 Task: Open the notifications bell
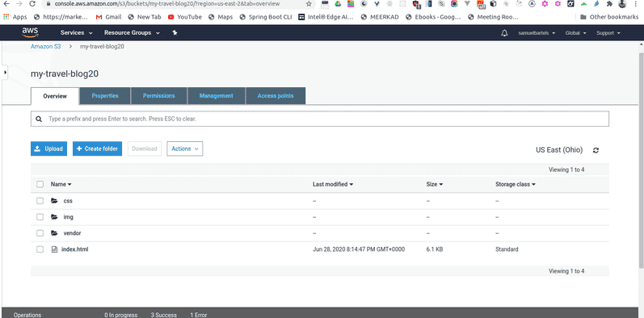click(x=504, y=33)
